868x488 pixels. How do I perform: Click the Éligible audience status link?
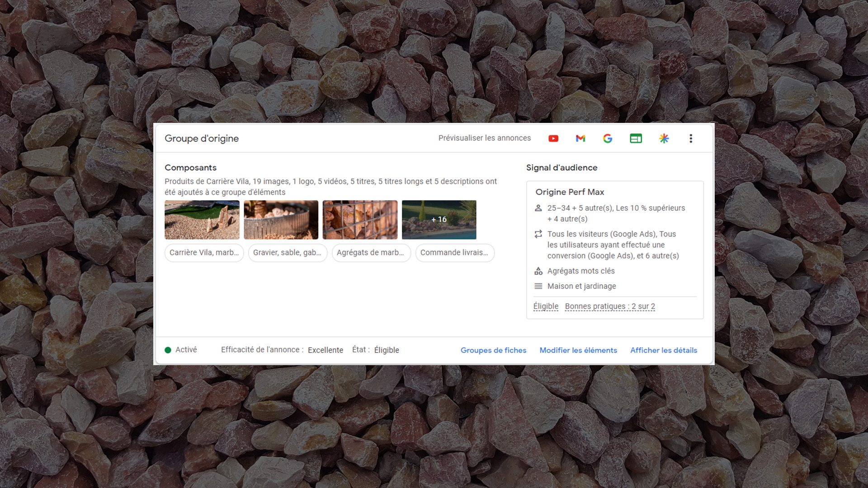click(x=546, y=306)
